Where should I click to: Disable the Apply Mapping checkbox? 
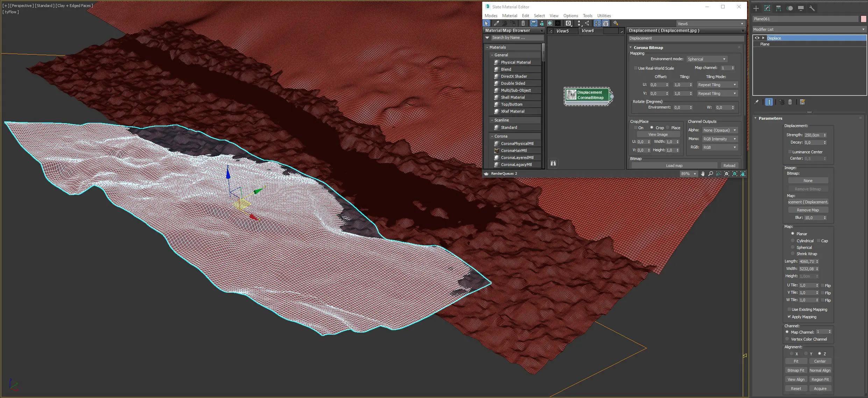789,317
